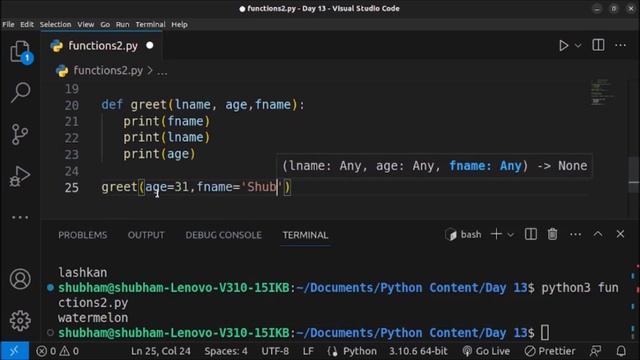Click 'watermelon' output in terminal
The height and width of the screenshot is (360, 640).
(93, 318)
